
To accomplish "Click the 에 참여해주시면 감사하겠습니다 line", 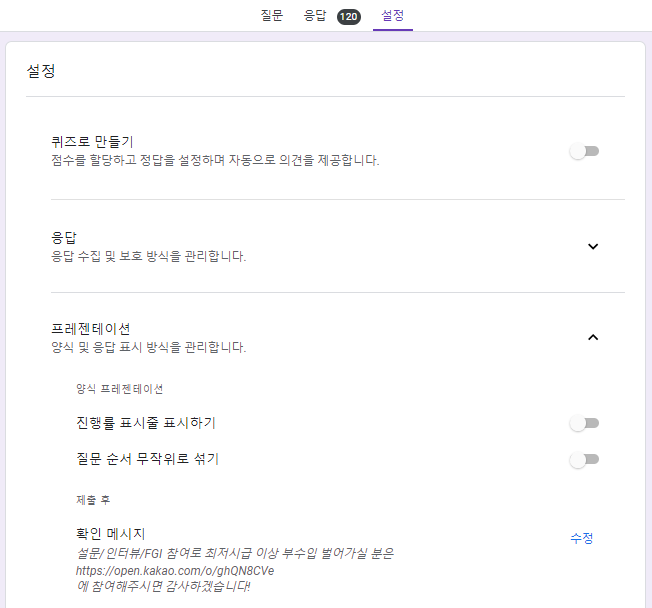I will pos(163,587).
